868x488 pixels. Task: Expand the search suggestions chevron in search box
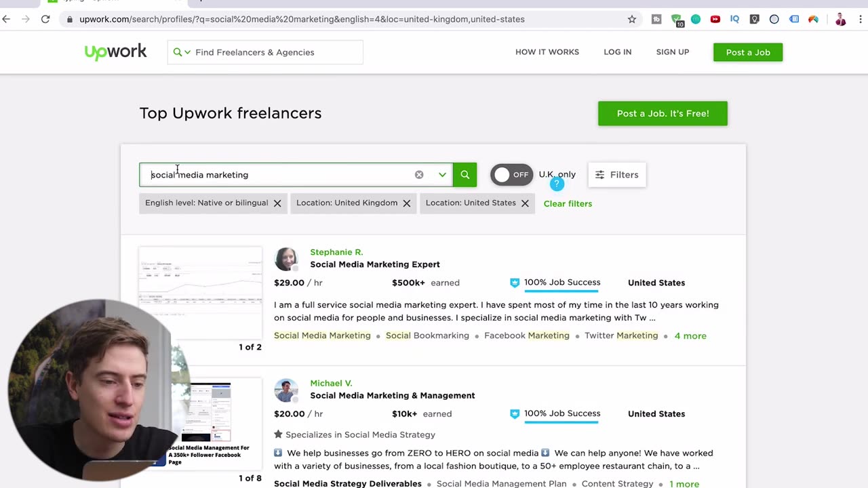pos(442,175)
